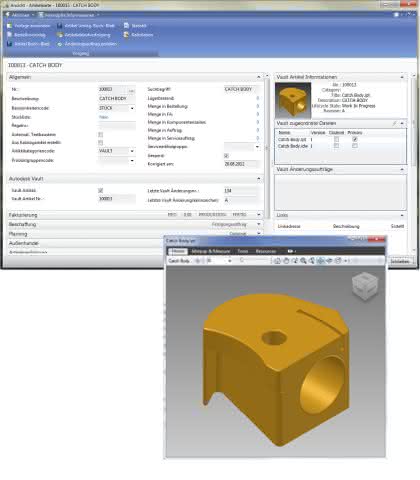Toggle Checkout checkbox for Catch Body.idw

(337, 146)
